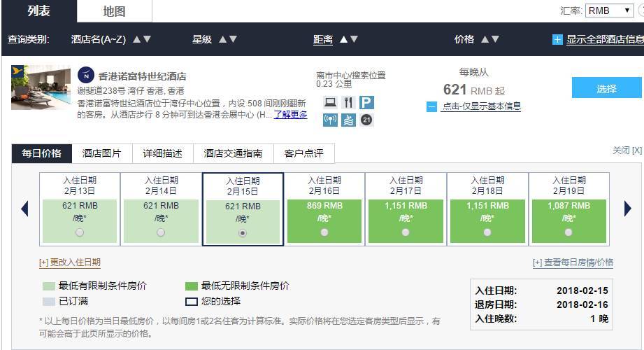Image resolution: width=644 pixels, height=350 pixels.
Task: Select check-in date February 19 radio
Action: click(x=569, y=233)
